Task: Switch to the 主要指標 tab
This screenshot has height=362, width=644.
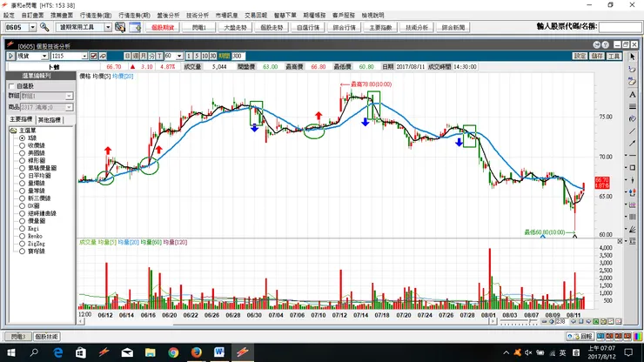Action: coord(21,119)
